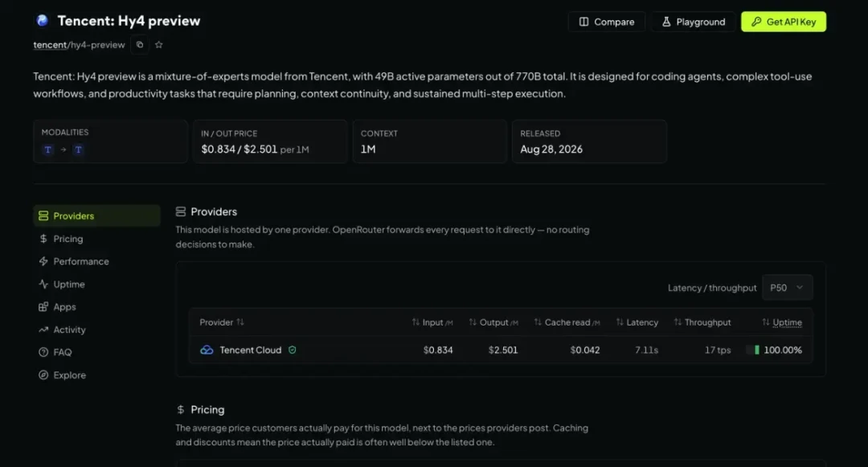
Task: Sort table by Uptime column
Action: point(782,322)
